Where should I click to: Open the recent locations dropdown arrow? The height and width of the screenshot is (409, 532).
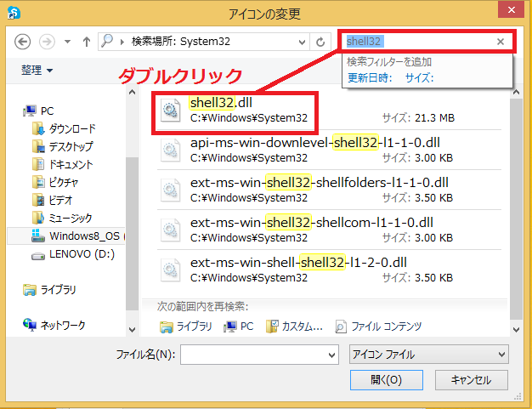(x=67, y=42)
